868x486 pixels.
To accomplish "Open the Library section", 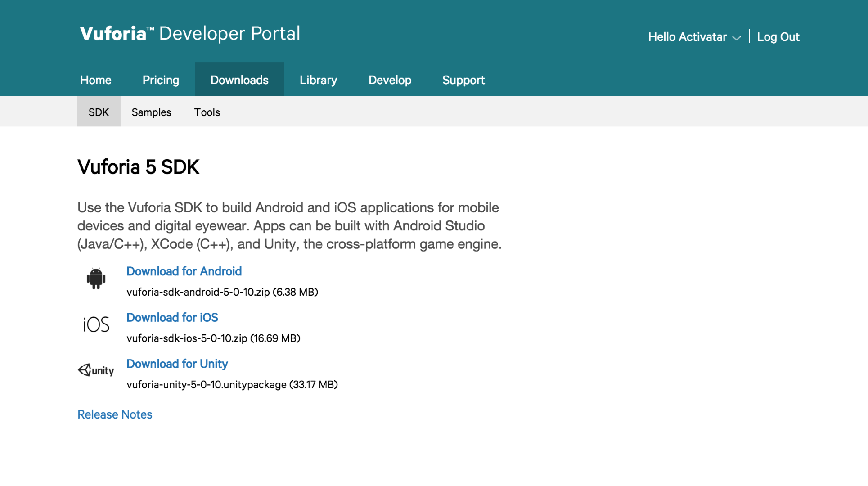I will click(x=318, y=80).
